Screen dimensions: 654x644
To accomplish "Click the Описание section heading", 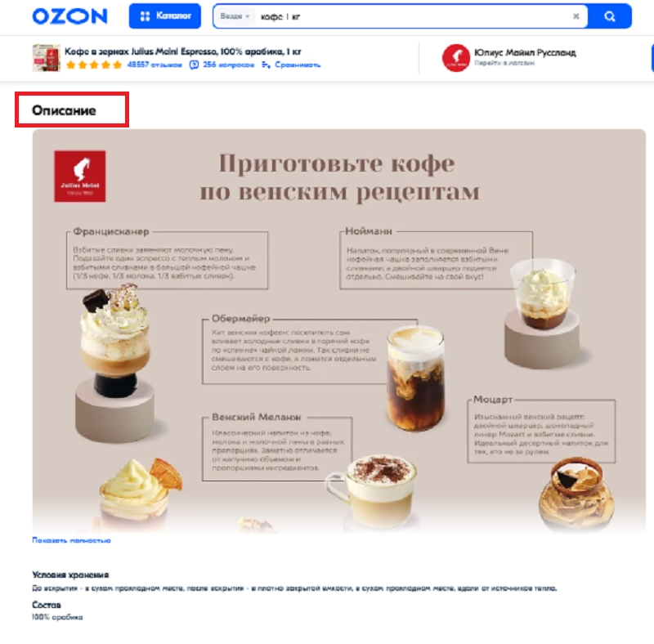I will pos(64,110).
